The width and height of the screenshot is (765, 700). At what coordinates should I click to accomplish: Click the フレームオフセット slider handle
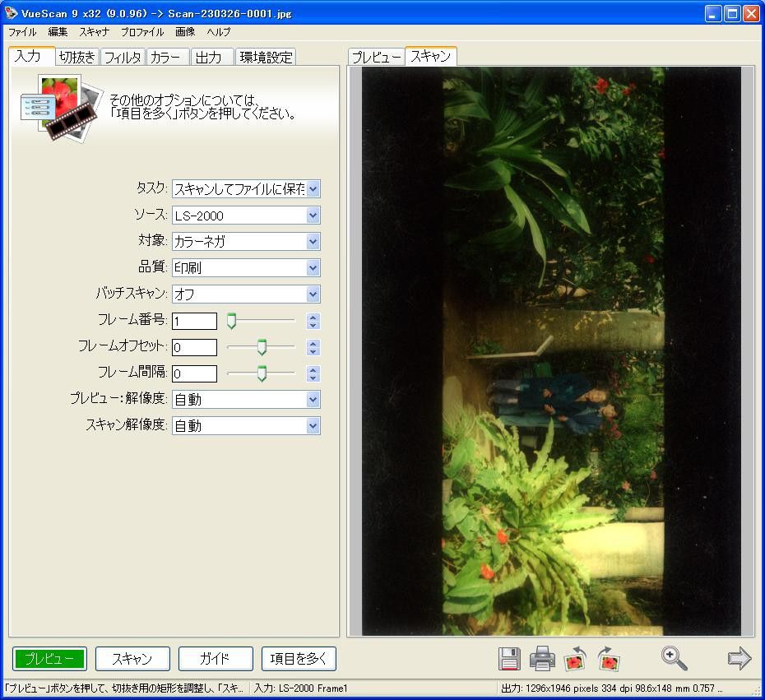(x=262, y=347)
